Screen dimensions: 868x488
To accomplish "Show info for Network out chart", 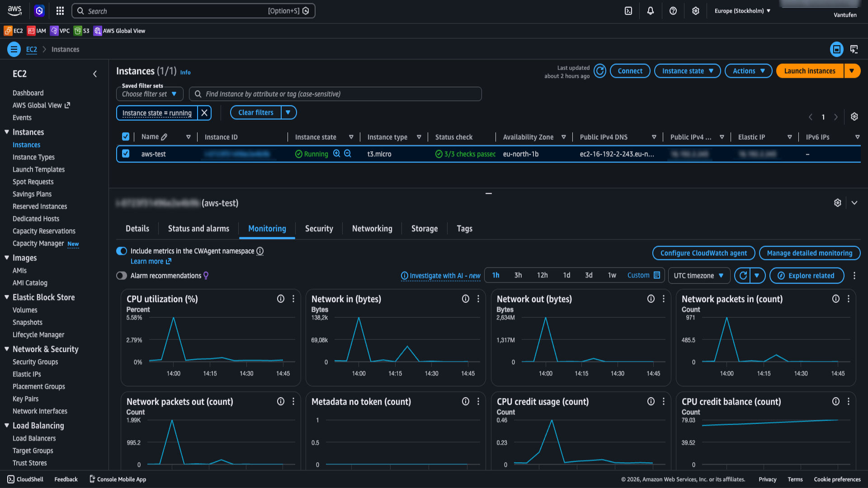I will pyautogui.click(x=651, y=299).
